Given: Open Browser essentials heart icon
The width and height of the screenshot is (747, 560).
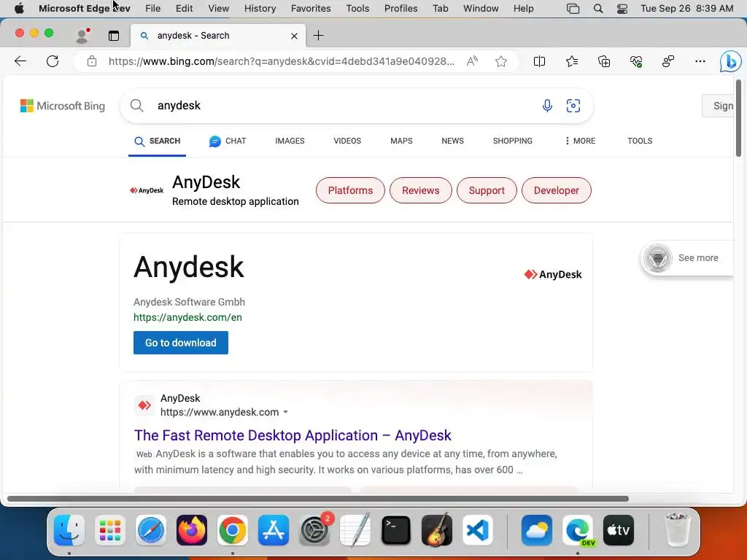Looking at the screenshot, I should tap(636, 61).
